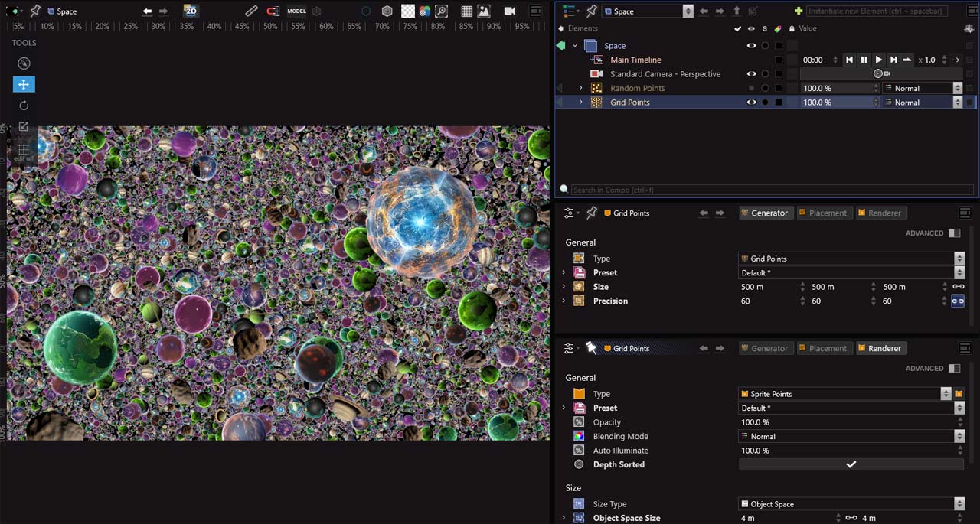Select the Rotate tool in Tools panel
980x524 pixels.
tap(24, 106)
